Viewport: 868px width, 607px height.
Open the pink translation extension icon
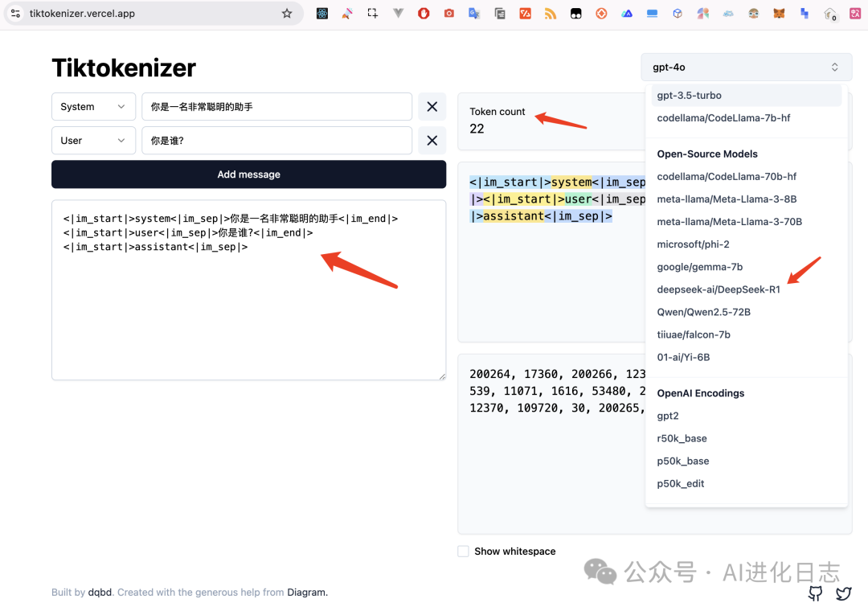pos(855,14)
